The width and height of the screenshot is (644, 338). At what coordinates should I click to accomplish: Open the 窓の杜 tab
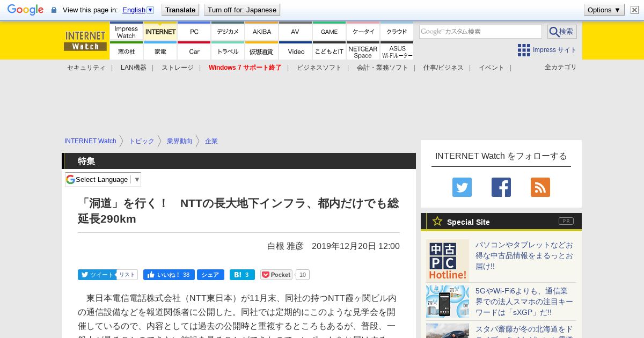pyautogui.click(x=126, y=51)
